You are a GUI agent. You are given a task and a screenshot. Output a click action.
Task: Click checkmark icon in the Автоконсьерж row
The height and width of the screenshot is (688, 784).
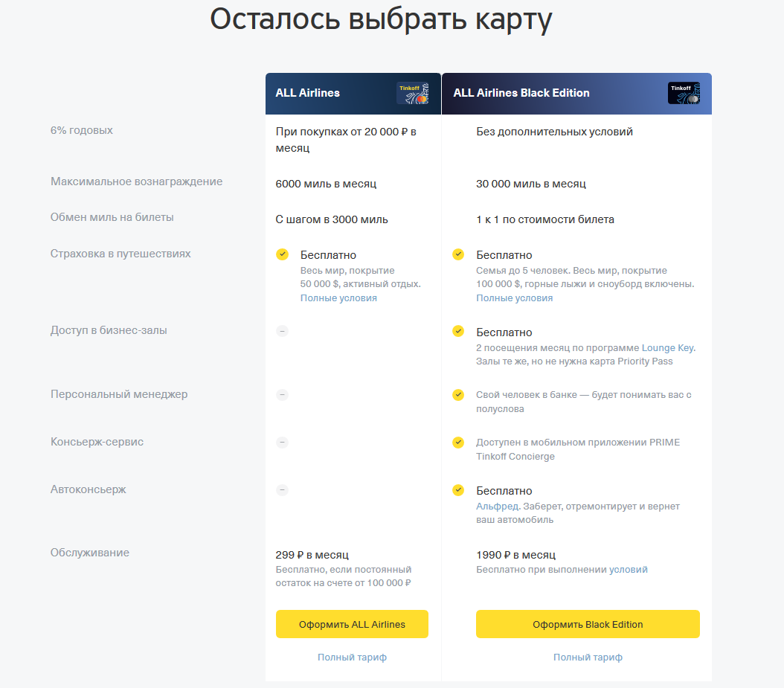tap(458, 490)
